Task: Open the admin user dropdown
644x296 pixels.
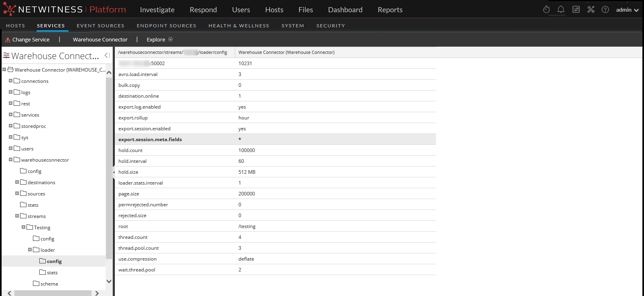Action: pos(627,10)
